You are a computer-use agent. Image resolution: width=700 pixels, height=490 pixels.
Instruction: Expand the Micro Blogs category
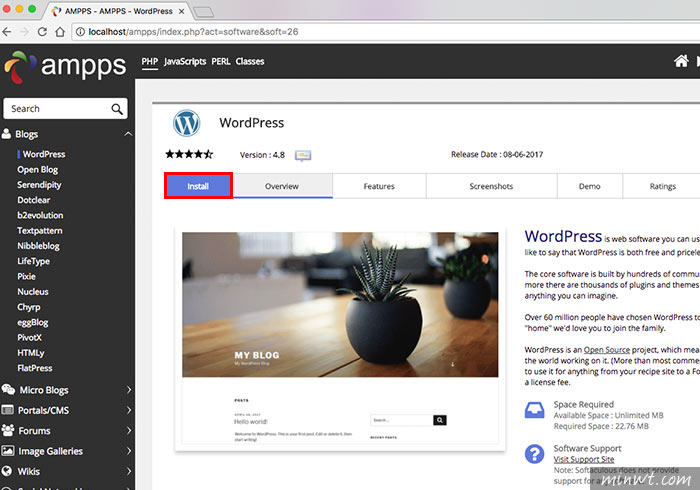click(129, 390)
